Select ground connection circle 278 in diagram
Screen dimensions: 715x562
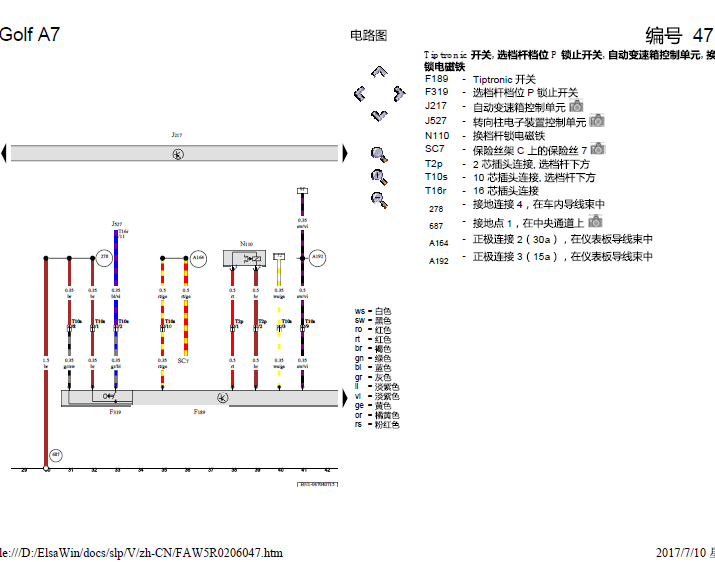(104, 257)
